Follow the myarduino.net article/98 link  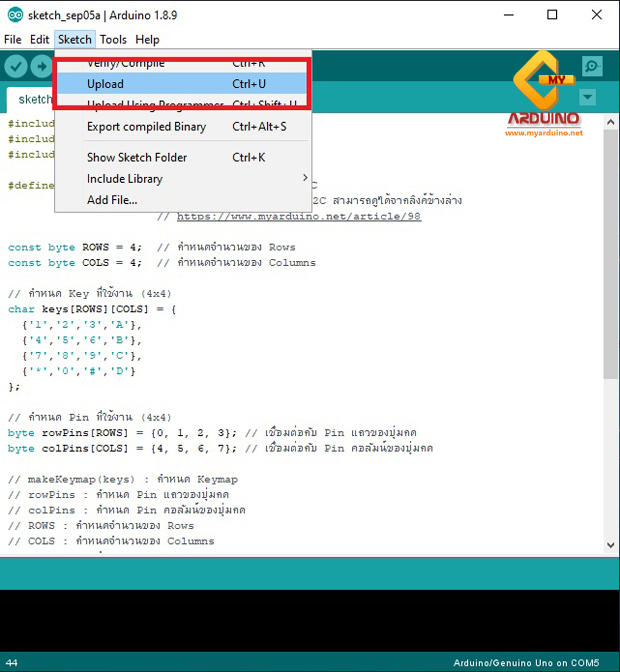[x=298, y=216]
